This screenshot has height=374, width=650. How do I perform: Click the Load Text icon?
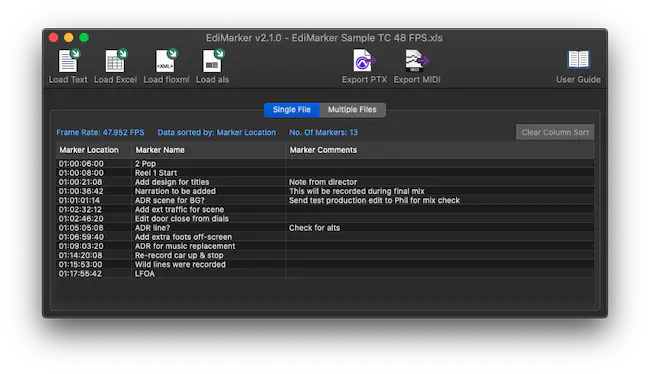[68, 61]
